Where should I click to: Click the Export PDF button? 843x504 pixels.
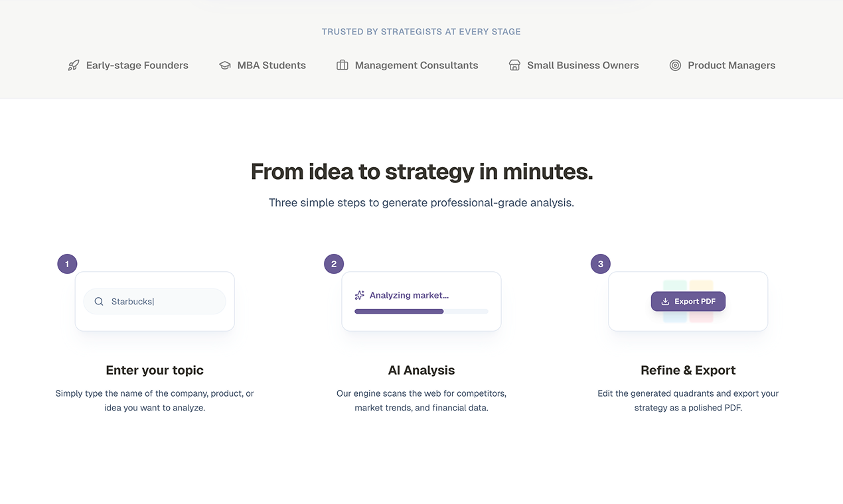click(688, 301)
